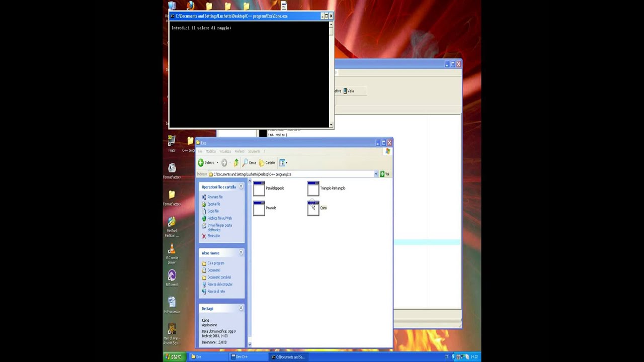Open the Visualizza menu

225,151
